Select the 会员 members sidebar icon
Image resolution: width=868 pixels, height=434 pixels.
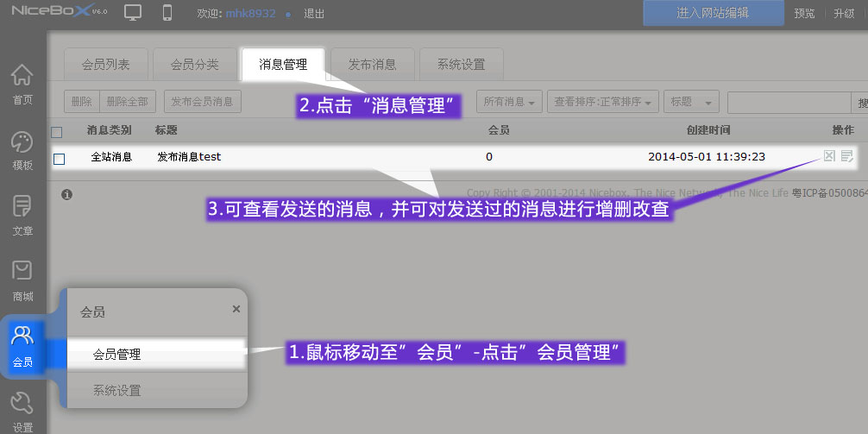pyautogui.click(x=22, y=345)
